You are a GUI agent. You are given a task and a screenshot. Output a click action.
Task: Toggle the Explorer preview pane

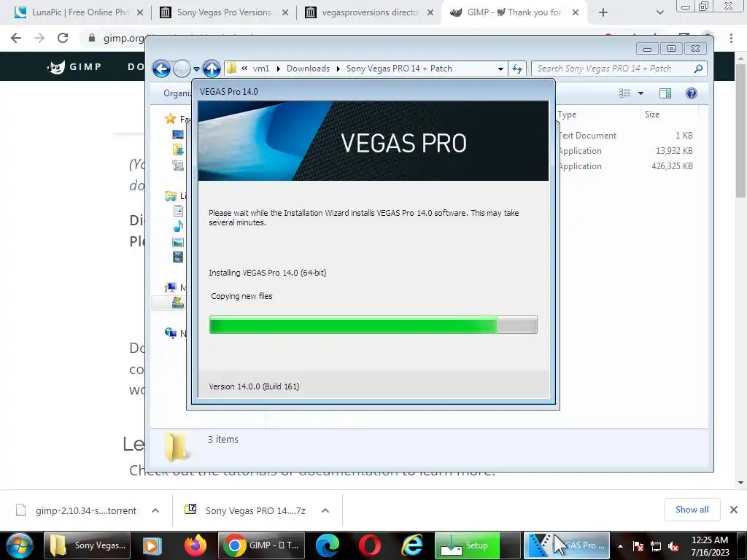pos(665,93)
